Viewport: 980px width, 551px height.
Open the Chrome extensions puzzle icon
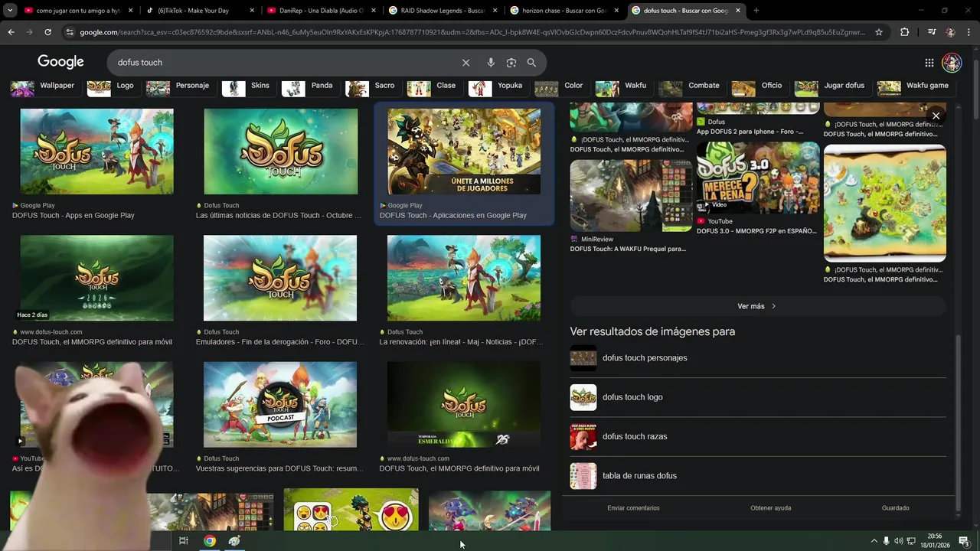[x=905, y=32]
